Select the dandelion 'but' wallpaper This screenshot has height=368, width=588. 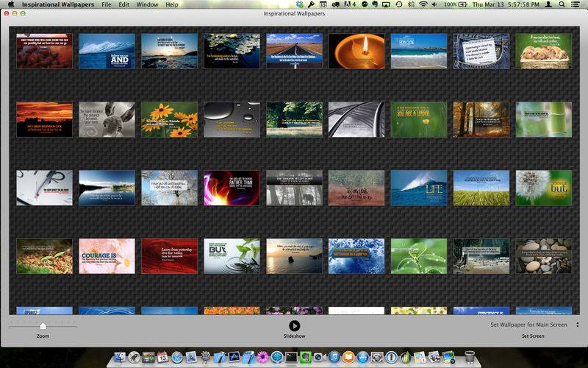[544, 188]
